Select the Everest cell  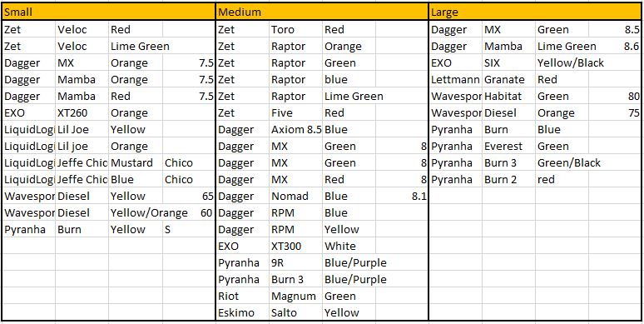(509, 146)
